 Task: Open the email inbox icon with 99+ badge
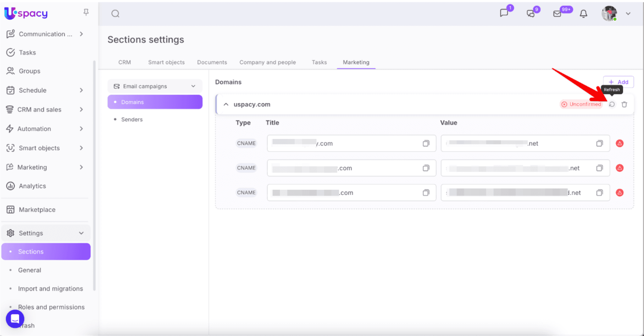pos(557,14)
